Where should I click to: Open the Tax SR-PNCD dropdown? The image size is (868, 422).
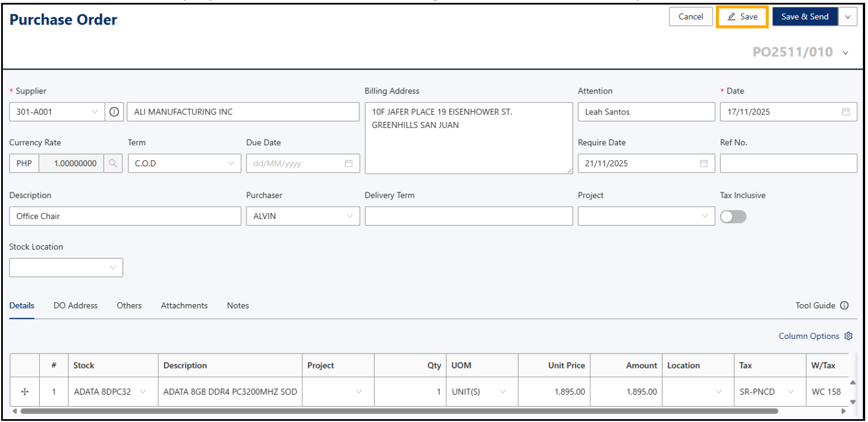[791, 392]
